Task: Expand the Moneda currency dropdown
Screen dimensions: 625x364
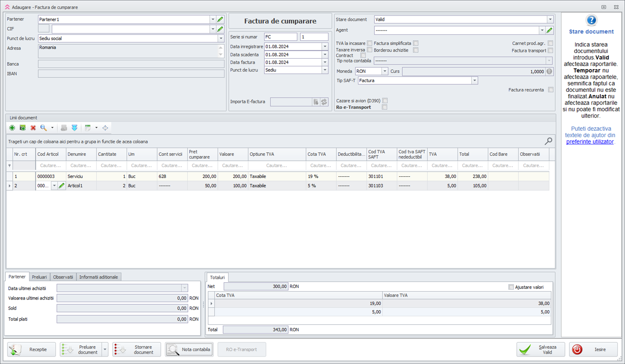Action: (385, 72)
